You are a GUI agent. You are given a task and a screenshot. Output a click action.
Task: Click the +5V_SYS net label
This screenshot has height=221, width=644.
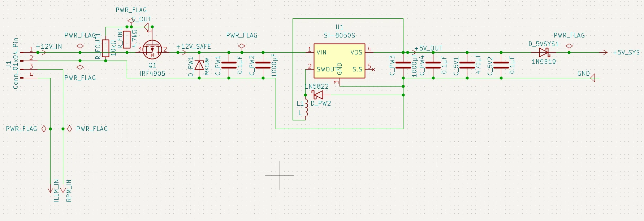click(626, 53)
